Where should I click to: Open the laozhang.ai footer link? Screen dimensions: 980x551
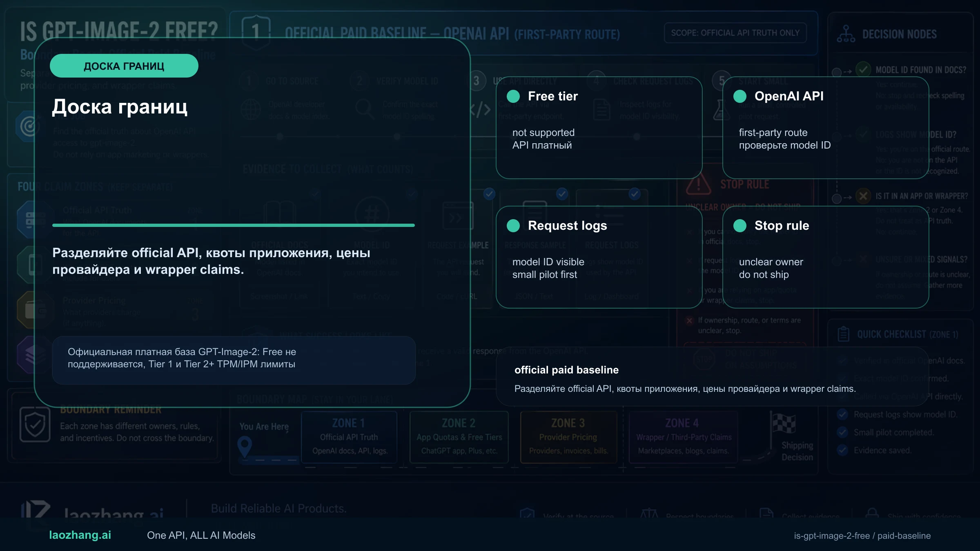pyautogui.click(x=80, y=535)
